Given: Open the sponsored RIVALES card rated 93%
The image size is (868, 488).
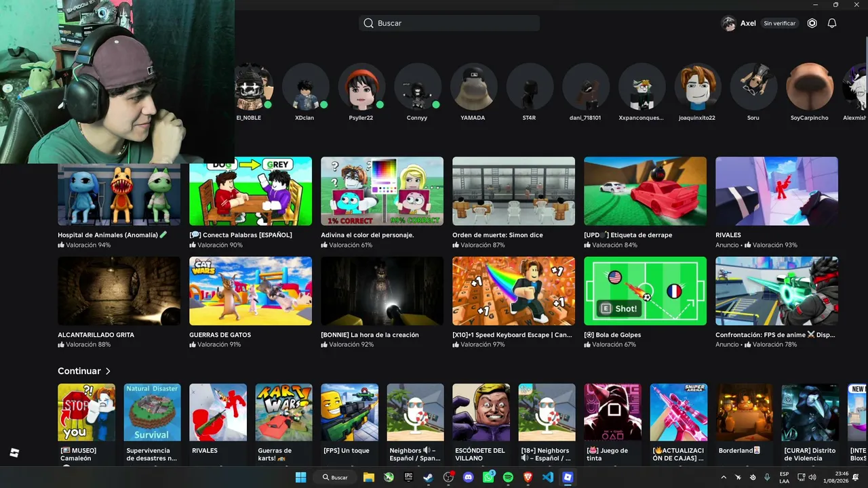Looking at the screenshot, I should point(777,203).
